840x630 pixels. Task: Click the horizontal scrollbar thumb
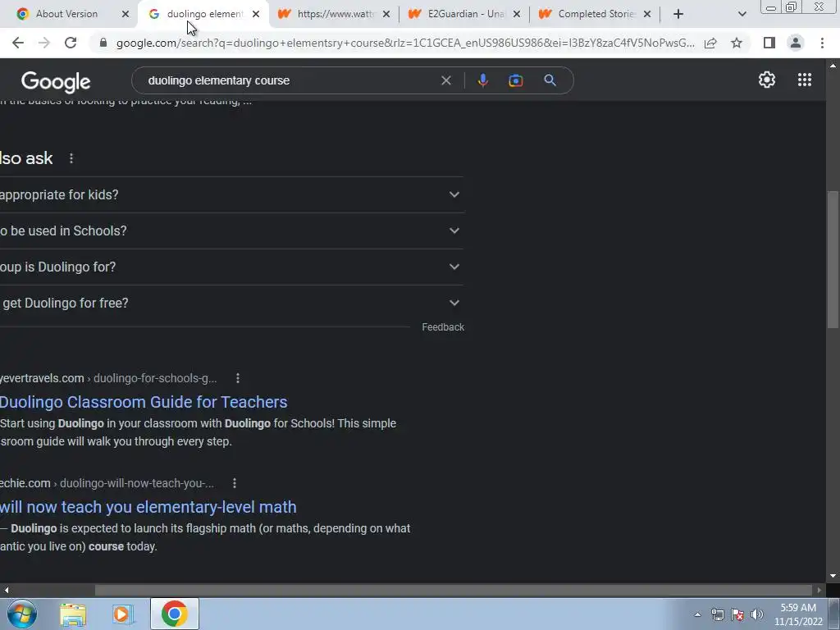click(453, 590)
